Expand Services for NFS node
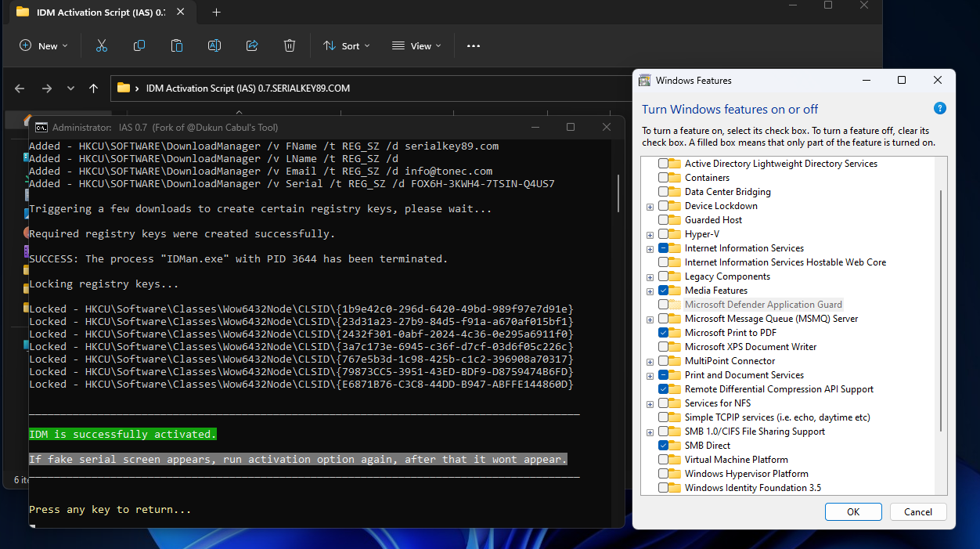 point(650,403)
